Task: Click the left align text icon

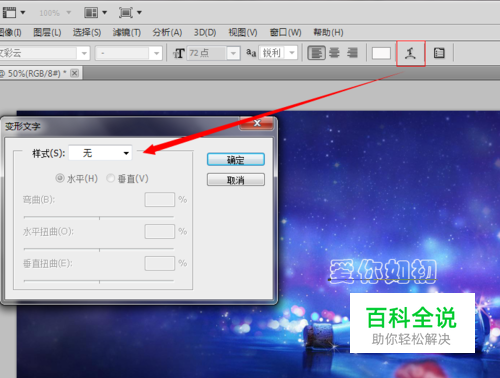Action: (x=316, y=53)
